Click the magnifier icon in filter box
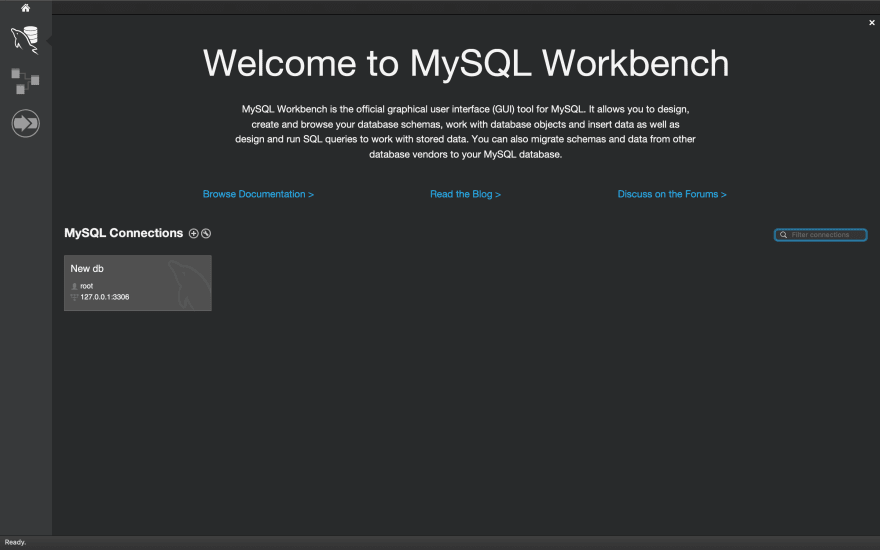Image resolution: width=880 pixels, height=550 pixels. click(783, 235)
